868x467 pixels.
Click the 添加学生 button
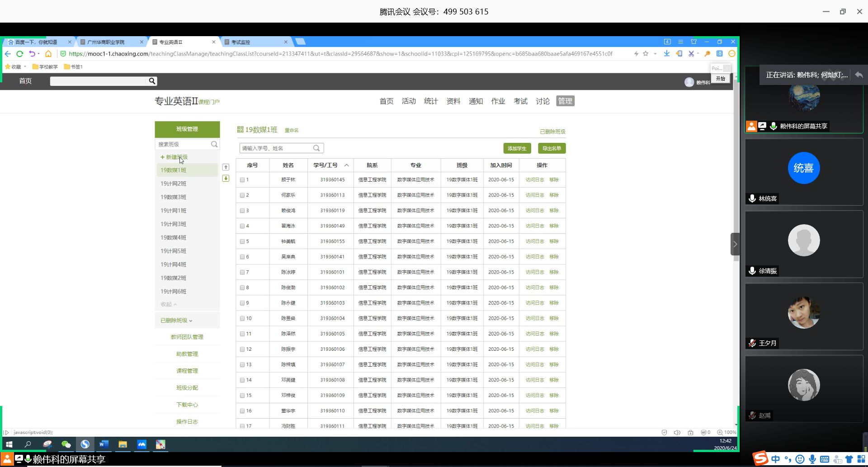click(x=517, y=148)
